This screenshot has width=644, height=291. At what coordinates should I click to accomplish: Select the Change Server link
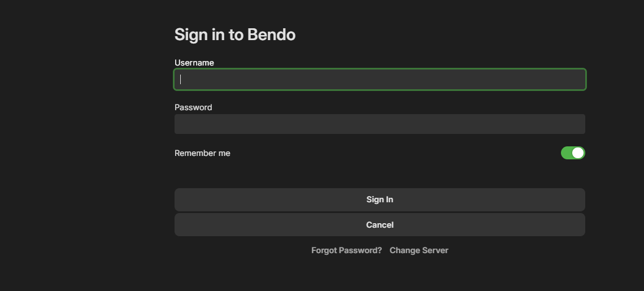click(x=419, y=250)
